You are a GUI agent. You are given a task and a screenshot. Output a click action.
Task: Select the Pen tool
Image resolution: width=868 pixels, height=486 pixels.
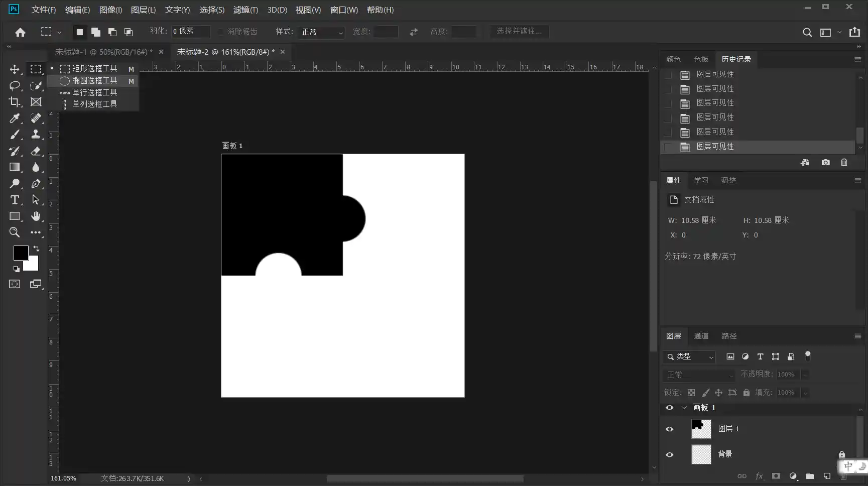[x=36, y=184]
